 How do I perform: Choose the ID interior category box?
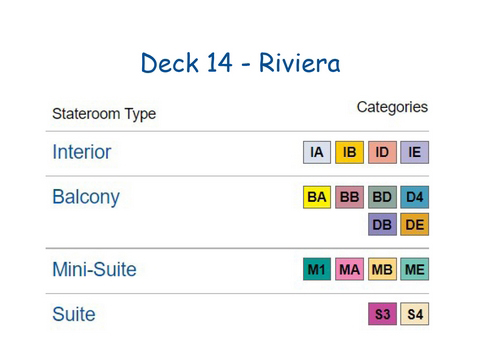382,152
